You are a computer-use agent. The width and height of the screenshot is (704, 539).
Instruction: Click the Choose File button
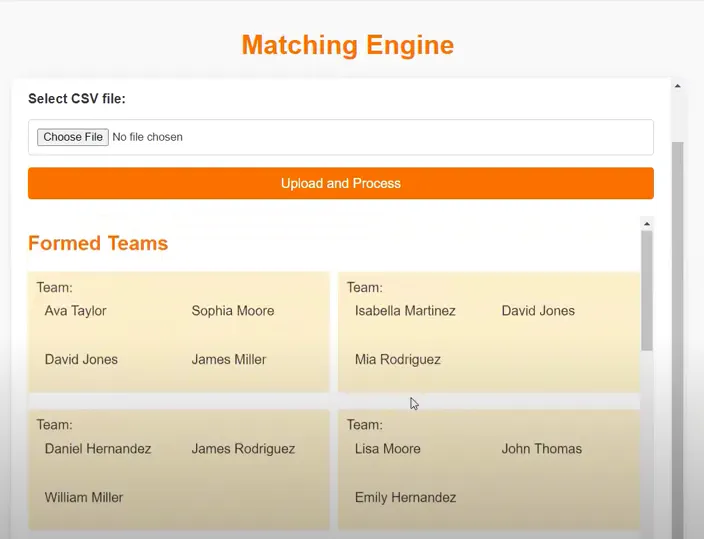(72, 137)
